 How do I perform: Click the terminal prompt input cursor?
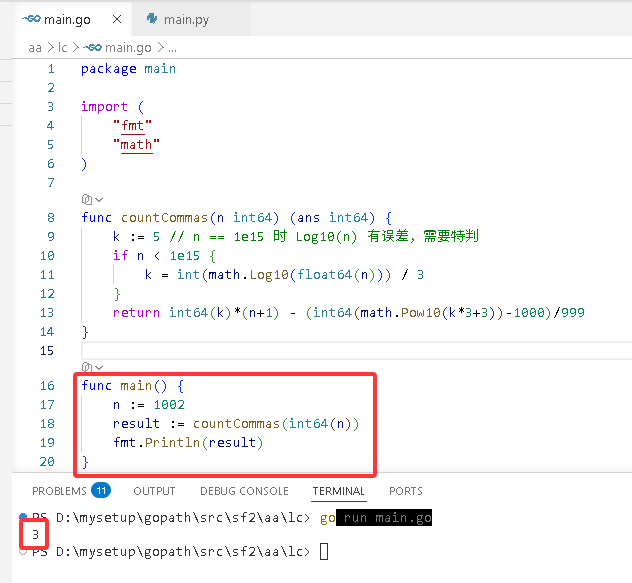point(324,551)
